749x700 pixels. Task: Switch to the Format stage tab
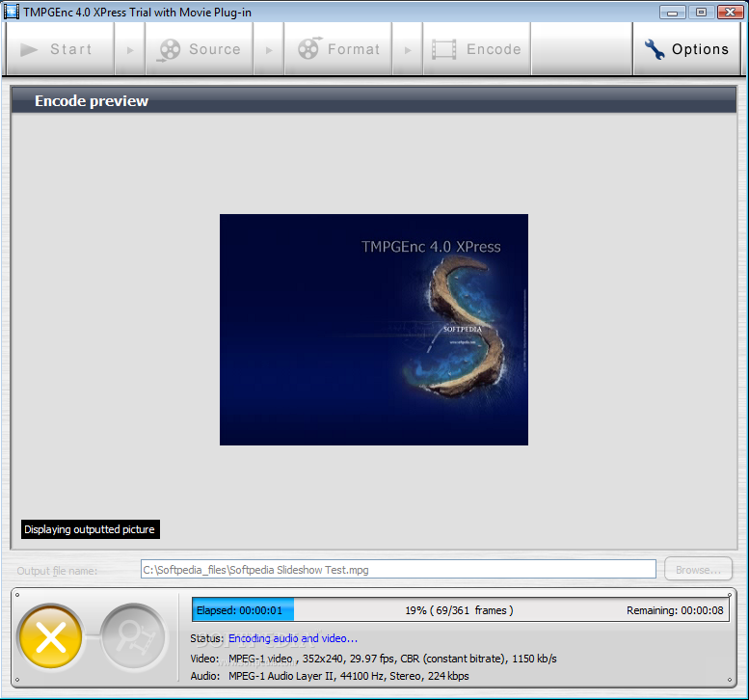[x=338, y=49]
